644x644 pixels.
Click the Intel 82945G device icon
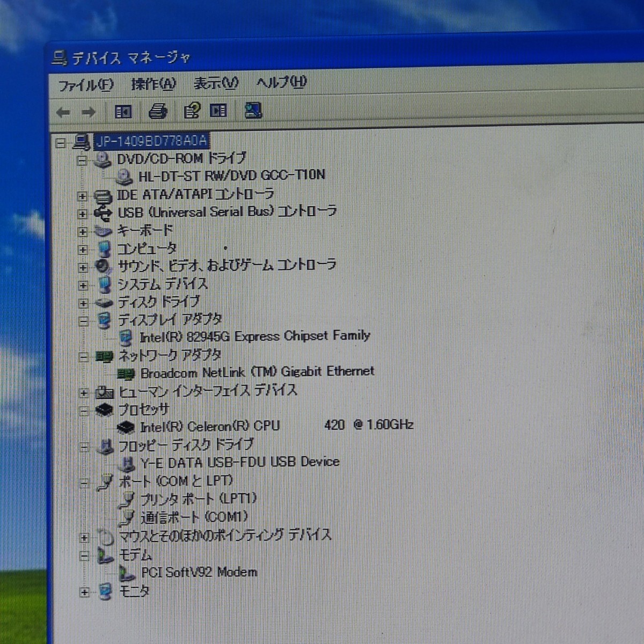[126, 338]
